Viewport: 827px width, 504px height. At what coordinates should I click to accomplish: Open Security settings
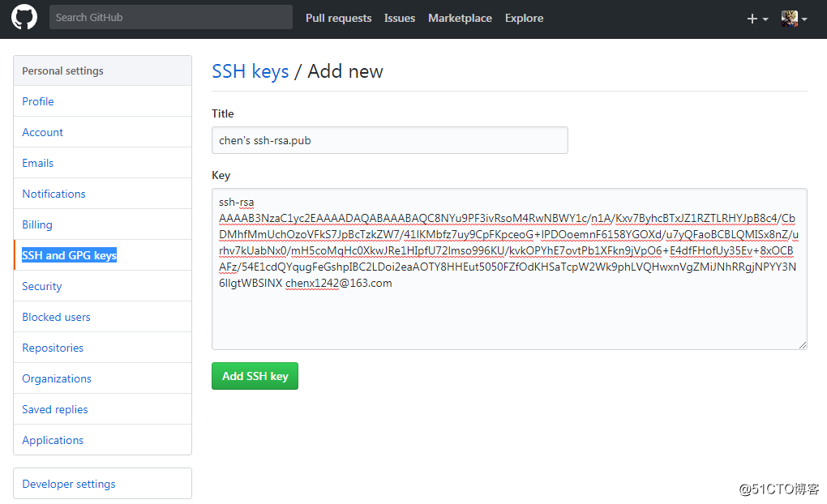pyautogui.click(x=102, y=286)
